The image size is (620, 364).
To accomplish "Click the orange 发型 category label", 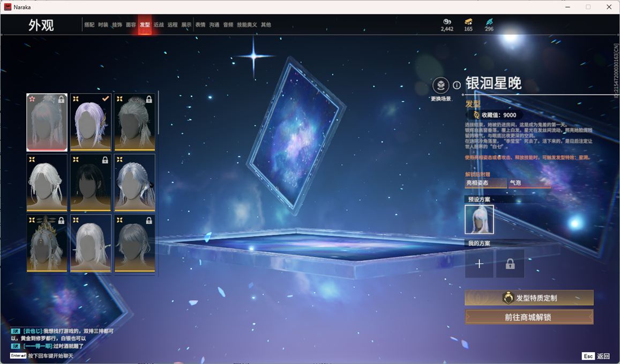I will click(473, 104).
